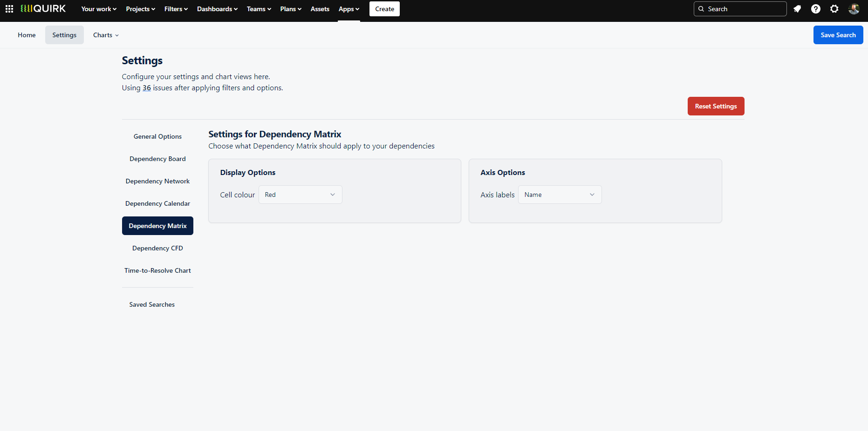Viewport: 868px width, 431px height.
Task: Open the Assets page
Action: tap(320, 9)
